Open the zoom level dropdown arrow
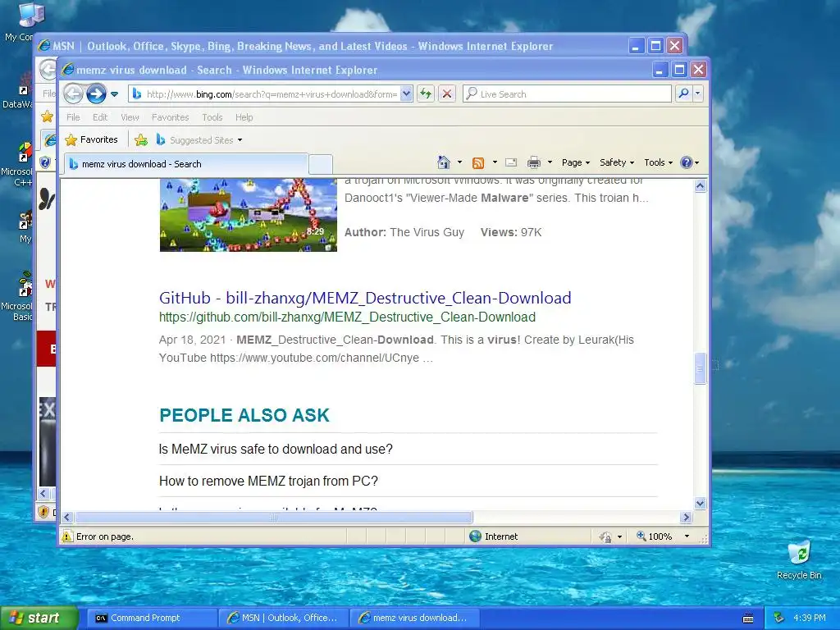 pos(687,536)
